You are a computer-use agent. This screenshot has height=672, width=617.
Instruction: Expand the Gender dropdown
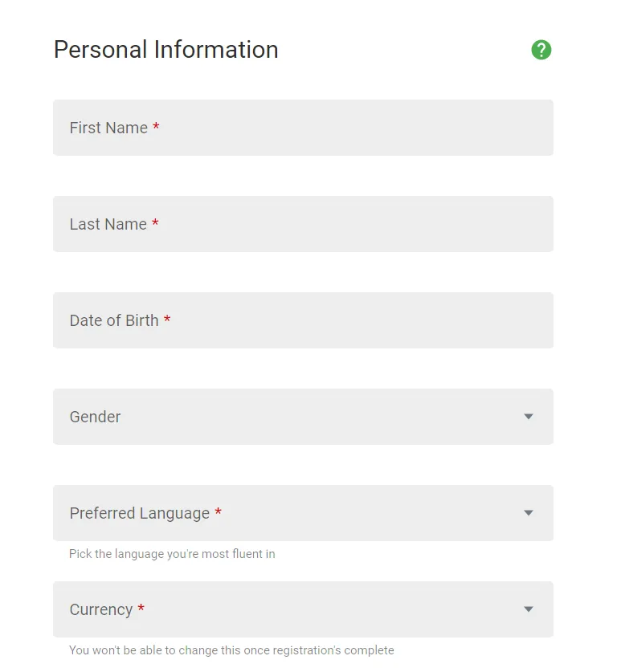click(x=303, y=417)
